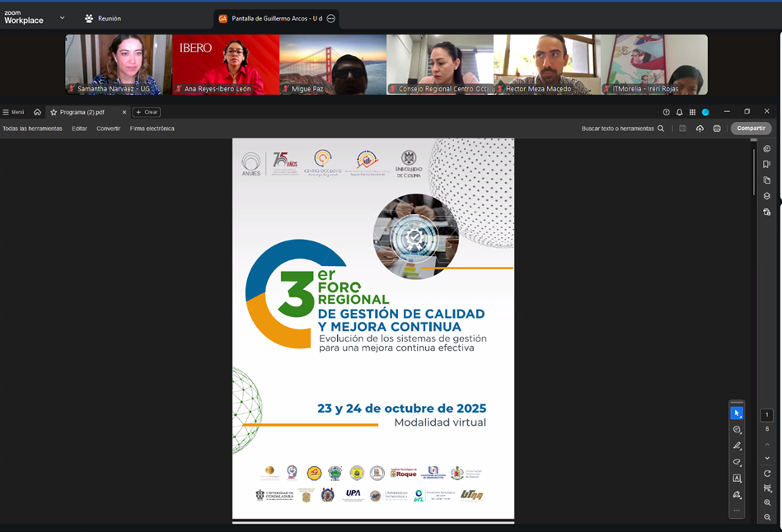Screen dimensions: 782x532
Task: Go to Acrobat home icon
Action: [37, 112]
